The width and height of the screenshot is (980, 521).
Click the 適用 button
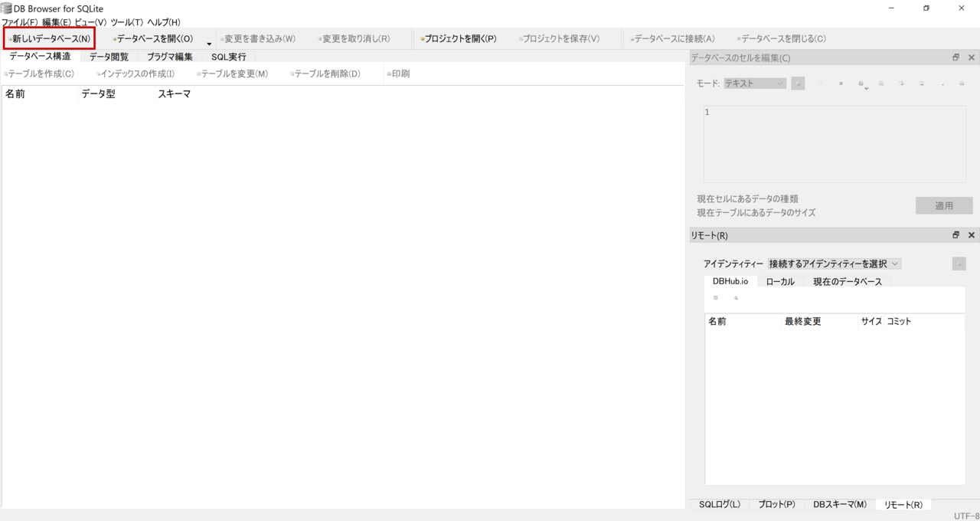(x=943, y=205)
